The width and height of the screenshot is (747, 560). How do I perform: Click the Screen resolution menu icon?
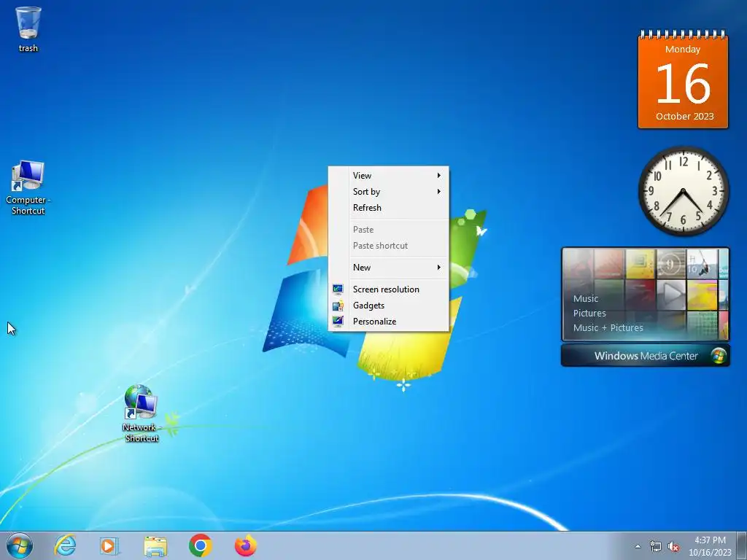[x=338, y=289]
